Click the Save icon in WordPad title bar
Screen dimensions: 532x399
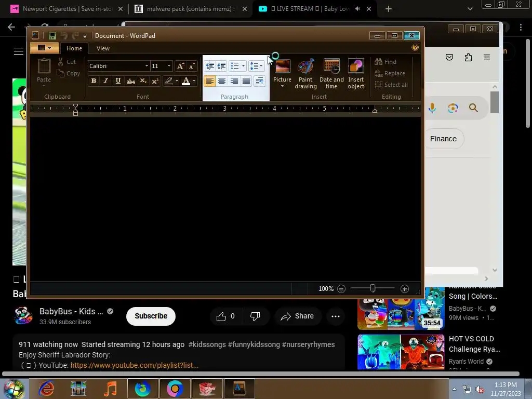pyautogui.click(x=52, y=36)
